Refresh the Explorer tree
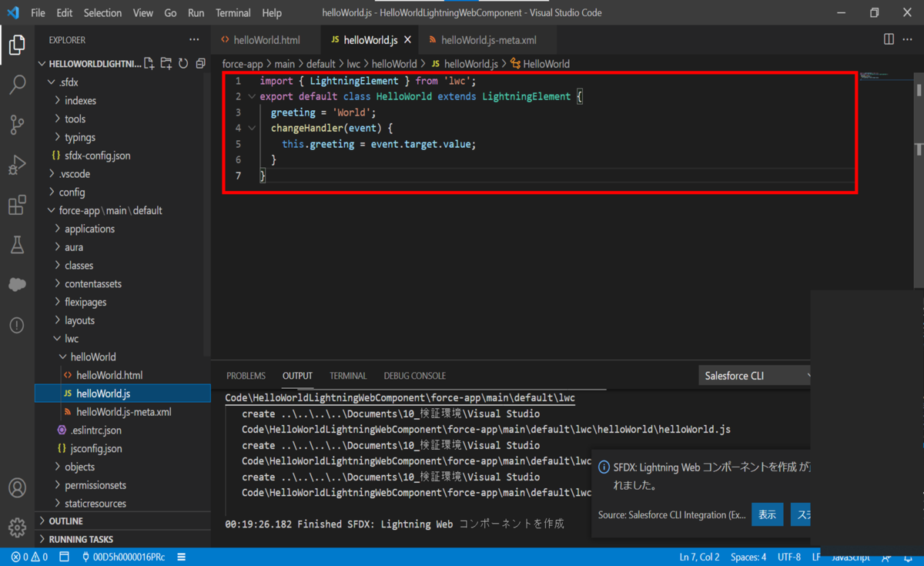 tap(183, 64)
